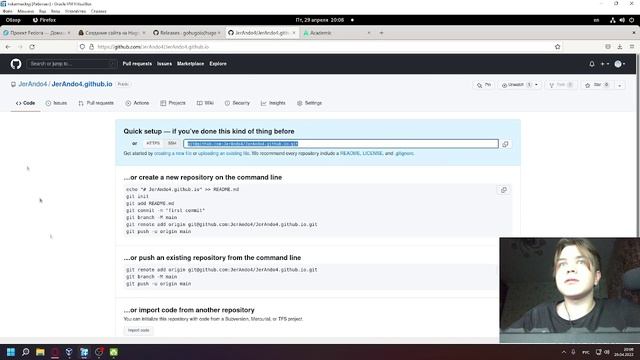Image resolution: width=640 pixels, height=360 pixels.
Task: Open VirtualBox Машина menu
Action: pos(25,11)
